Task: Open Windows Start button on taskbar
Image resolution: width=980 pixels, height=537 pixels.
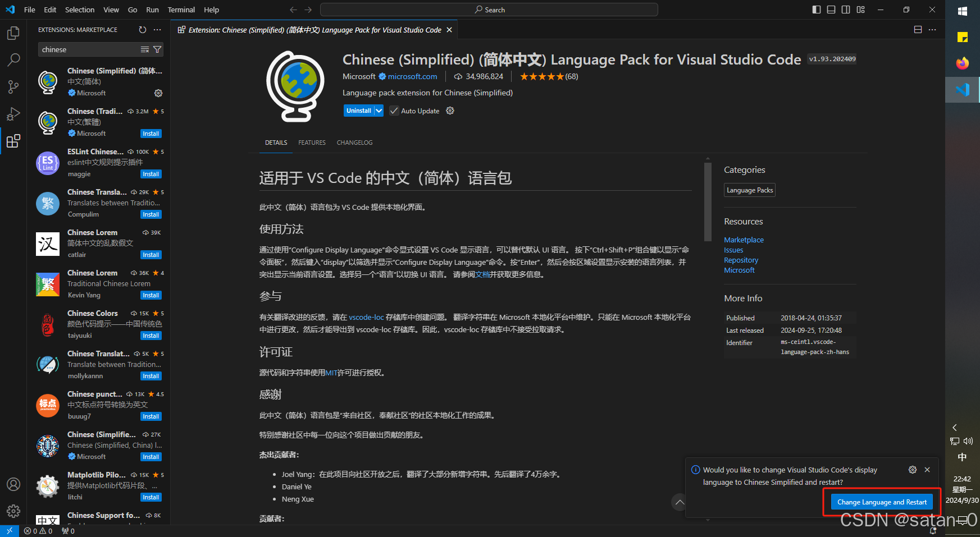Action: pyautogui.click(x=963, y=11)
